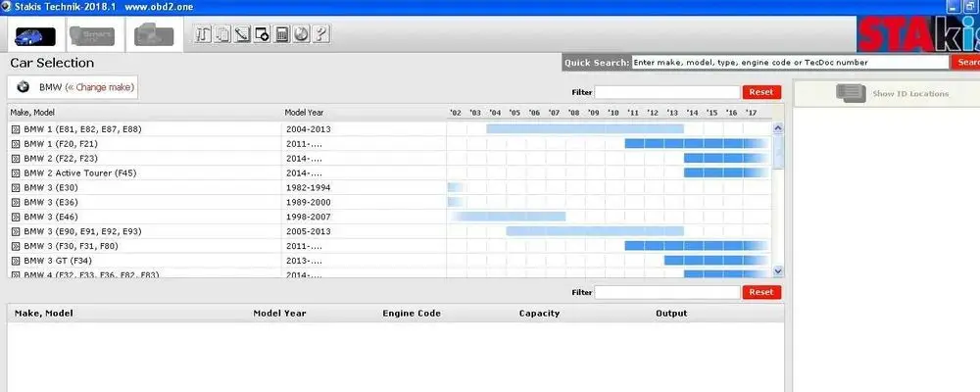Screen dimensions: 980x392
Task: Sort by upper Model Year column header
Action: [x=304, y=113]
